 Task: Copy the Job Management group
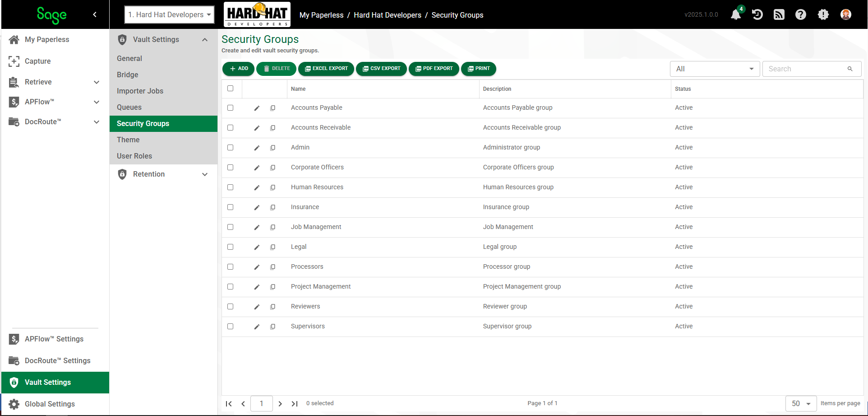point(272,227)
